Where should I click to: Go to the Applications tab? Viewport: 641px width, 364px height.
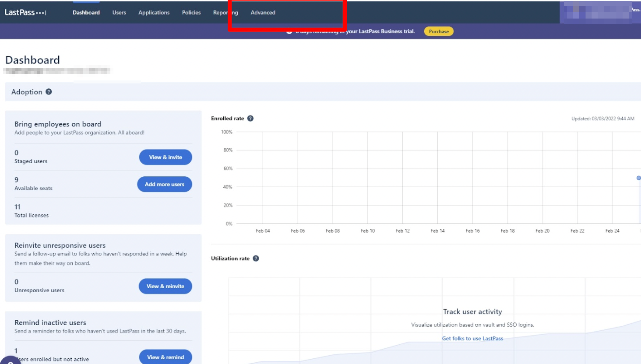pyautogui.click(x=154, y=13)
